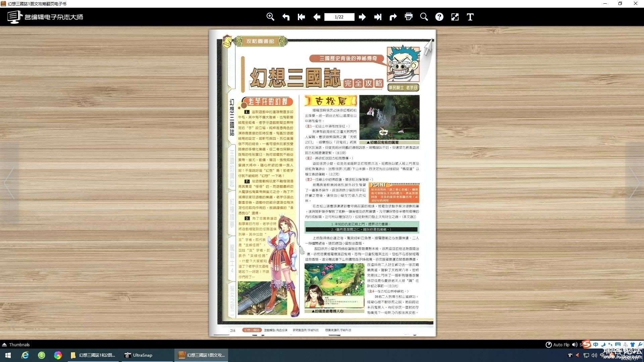Click the 古松居 section heading
Image resolution: width=644 pixels, height=362 pixels.
[x=331, y=101]
